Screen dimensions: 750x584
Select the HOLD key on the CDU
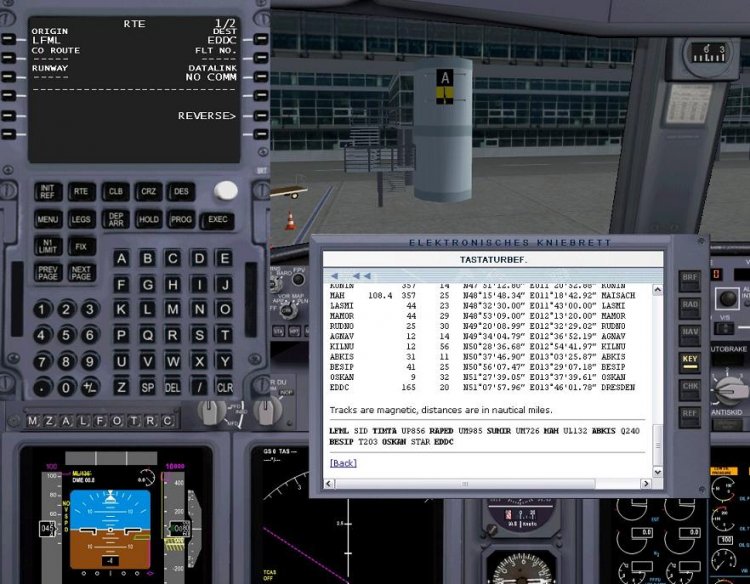tap(148, 220)
